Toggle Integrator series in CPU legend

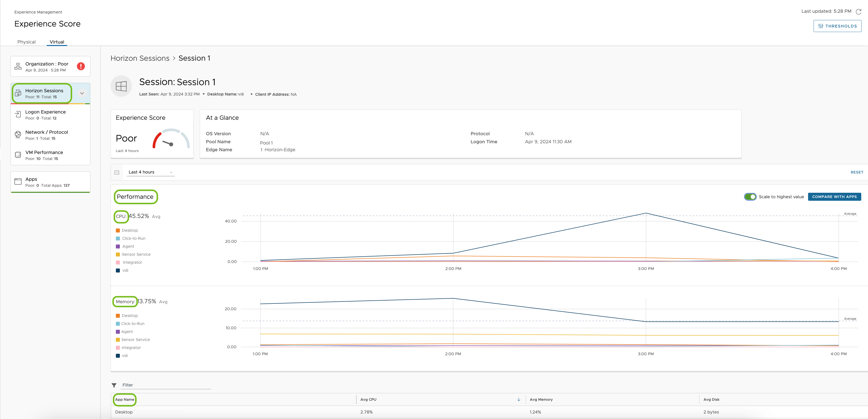coord(129,262)
